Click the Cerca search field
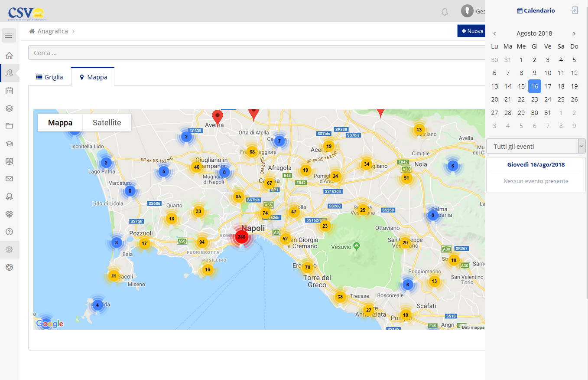 [257, 52]
